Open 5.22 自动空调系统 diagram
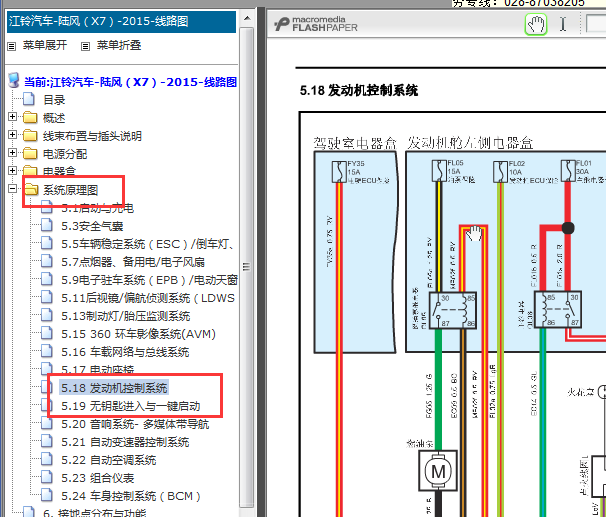This screenshot has width=606, height=517. coord(109,460)
